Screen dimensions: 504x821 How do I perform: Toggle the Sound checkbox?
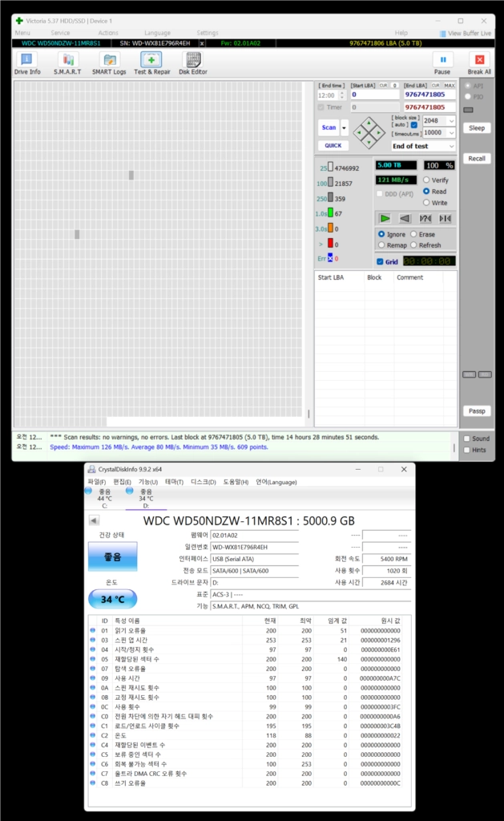click(467, 439)
